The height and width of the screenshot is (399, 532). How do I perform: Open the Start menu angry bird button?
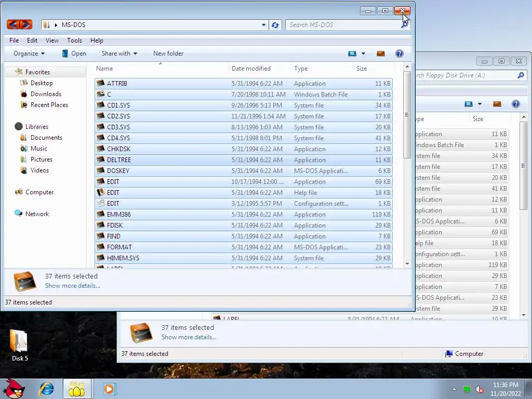14,389
